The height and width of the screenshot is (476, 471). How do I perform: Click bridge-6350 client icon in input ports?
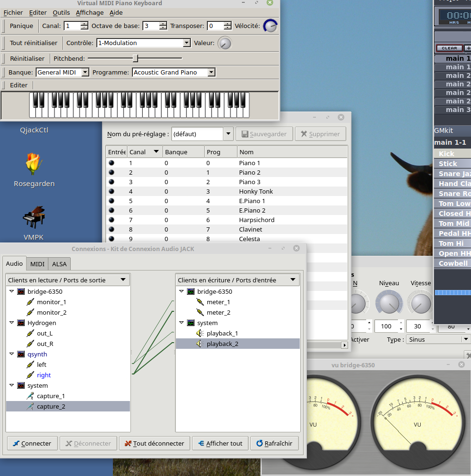(191, 291)
